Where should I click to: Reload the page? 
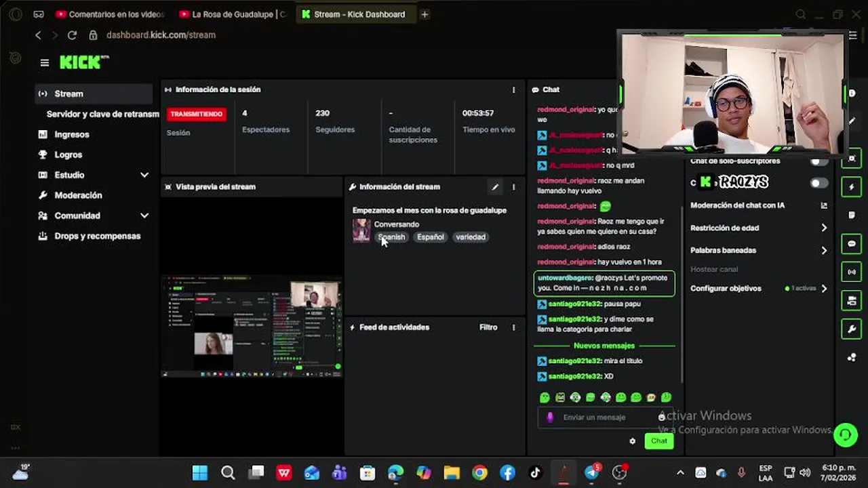point(72,35)
